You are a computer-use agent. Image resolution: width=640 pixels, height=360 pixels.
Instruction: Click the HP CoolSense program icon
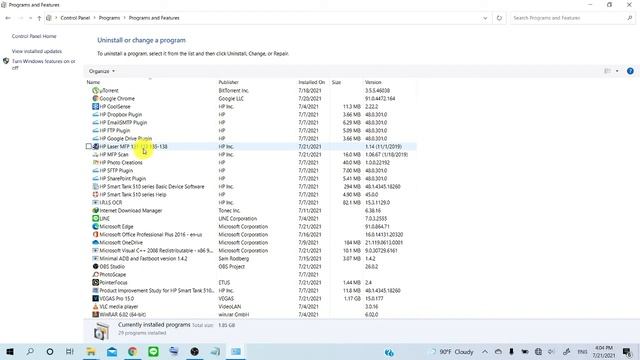point(96,107)
